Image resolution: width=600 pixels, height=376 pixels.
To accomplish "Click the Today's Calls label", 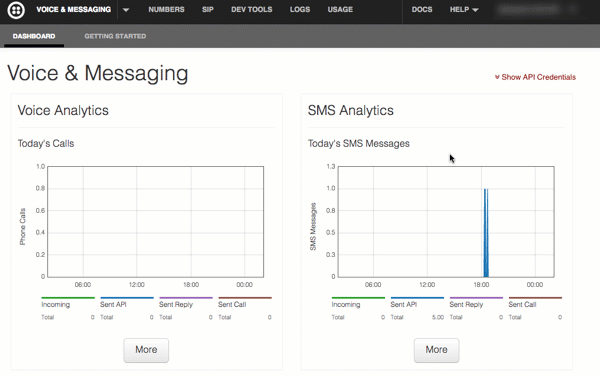I will [x=46, y=143].
